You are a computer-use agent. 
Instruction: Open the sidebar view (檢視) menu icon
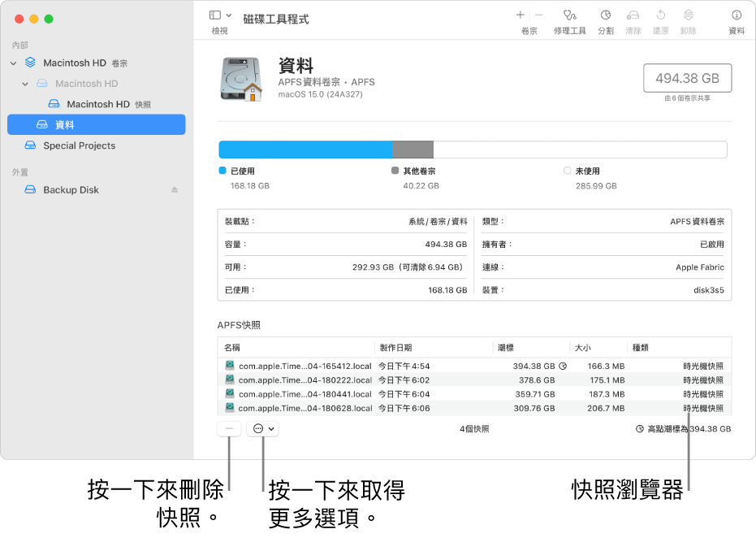[215, 15]
